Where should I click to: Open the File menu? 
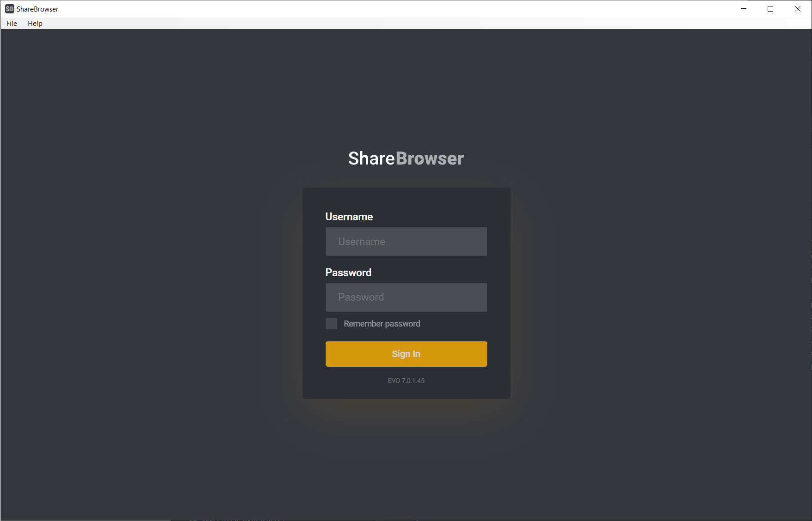(x=12, y=23)
